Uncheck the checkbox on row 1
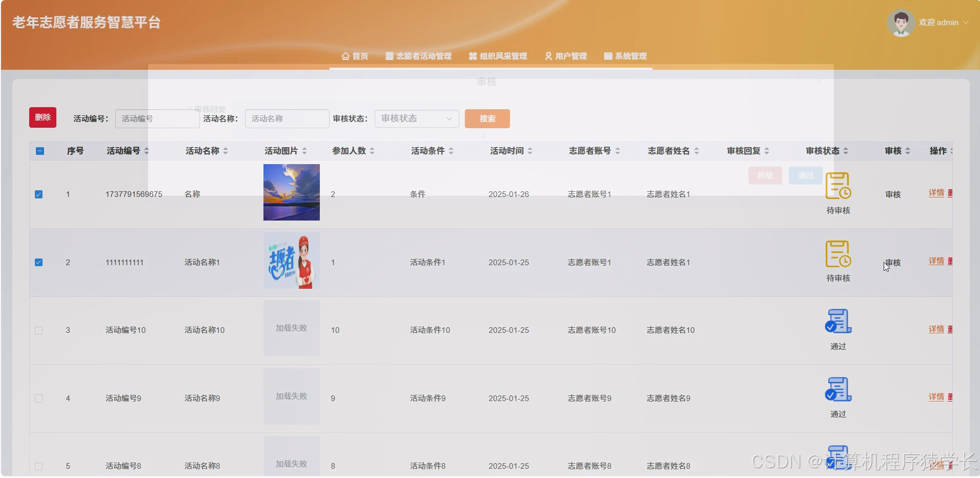This screenshot has width=980, height=478. 39,194
